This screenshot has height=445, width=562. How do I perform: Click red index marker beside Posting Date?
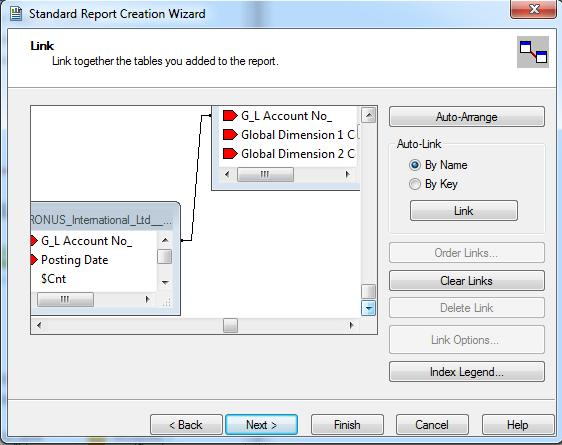click(x=34, y=260)
